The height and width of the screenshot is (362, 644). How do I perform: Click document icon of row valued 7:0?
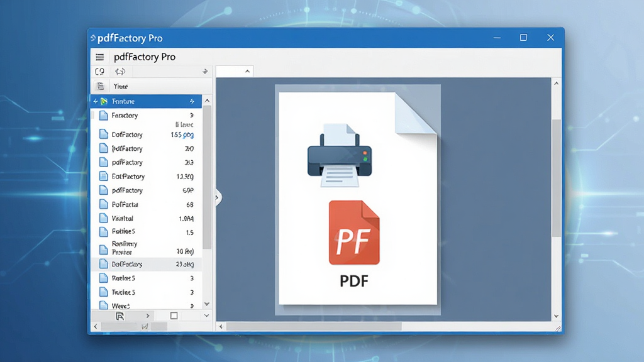[x=104, y=148]
